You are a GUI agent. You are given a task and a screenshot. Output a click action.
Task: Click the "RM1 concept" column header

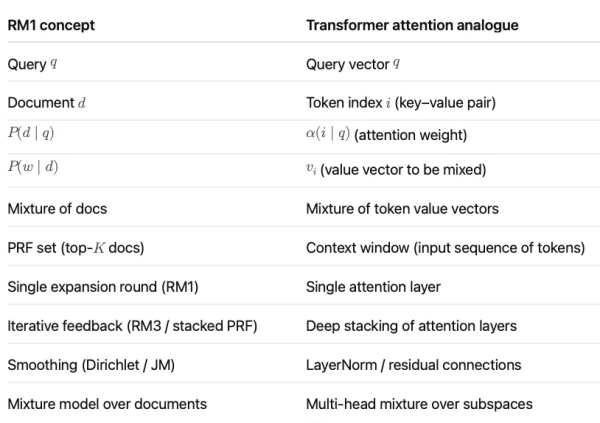(51, 25)
